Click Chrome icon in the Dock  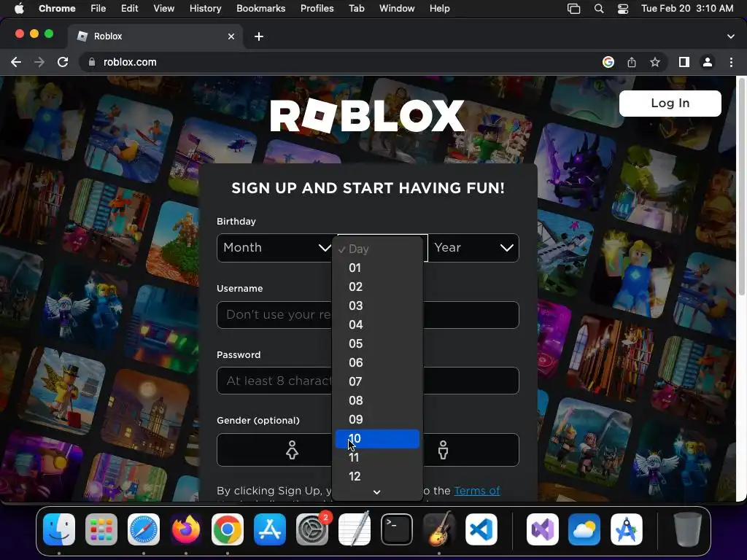(x=228, y=529)
